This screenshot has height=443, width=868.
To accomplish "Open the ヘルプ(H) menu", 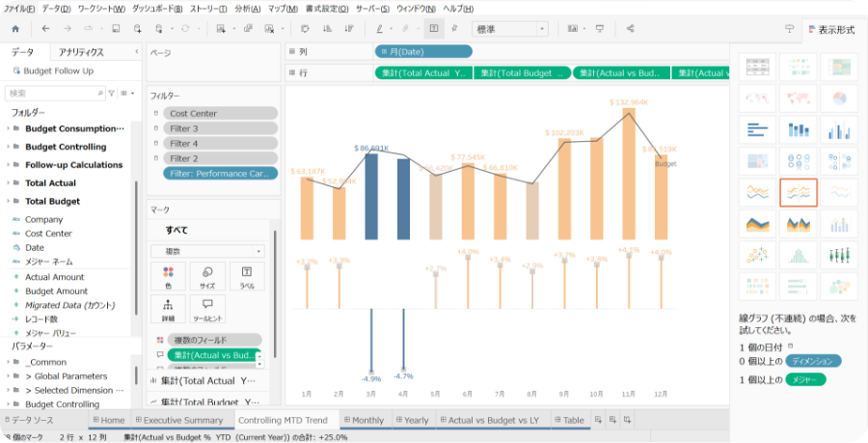I will click(x=458, y=9).
